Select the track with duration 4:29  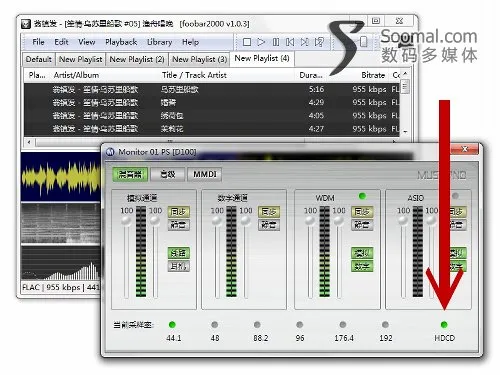click(212, 102)
